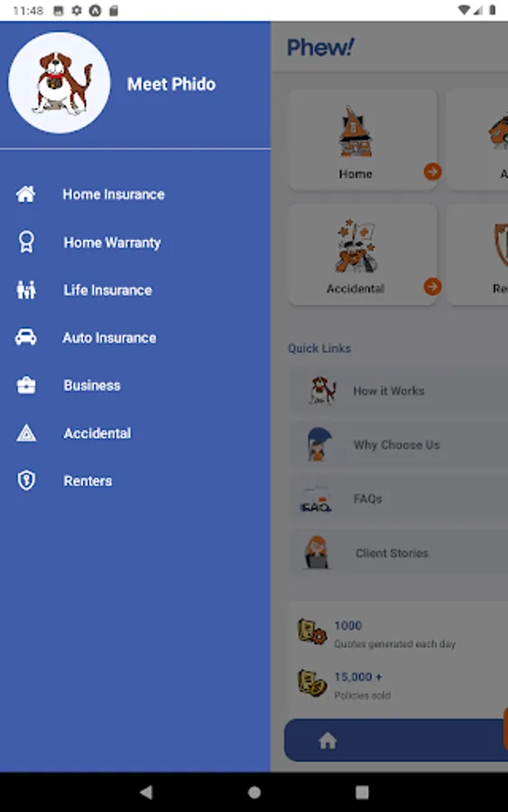The width and height of the screenshot is (508, 812).
Task: Tap the Phew! logo in header
Action: 320,47
